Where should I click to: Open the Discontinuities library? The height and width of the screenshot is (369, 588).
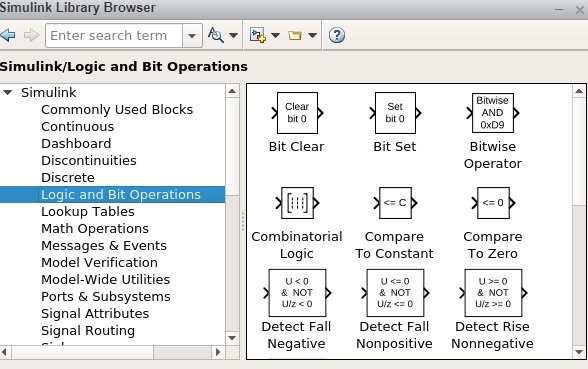(x=89, y=160)
